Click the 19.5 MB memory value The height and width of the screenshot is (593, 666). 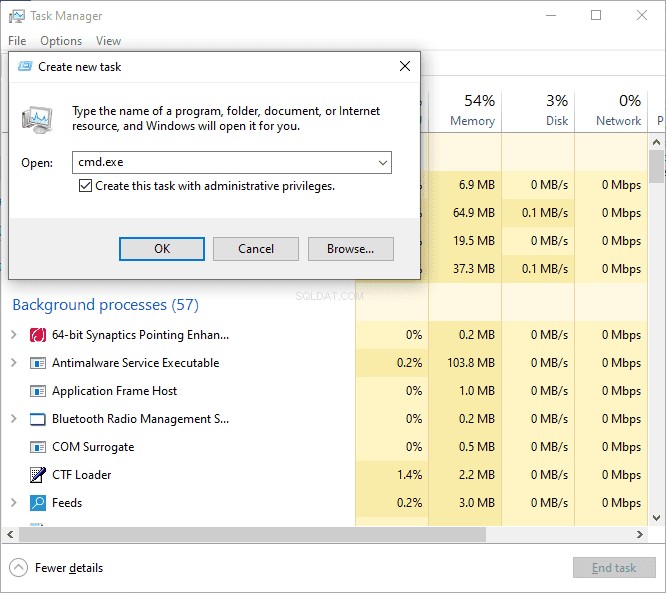tap(474, 241)
